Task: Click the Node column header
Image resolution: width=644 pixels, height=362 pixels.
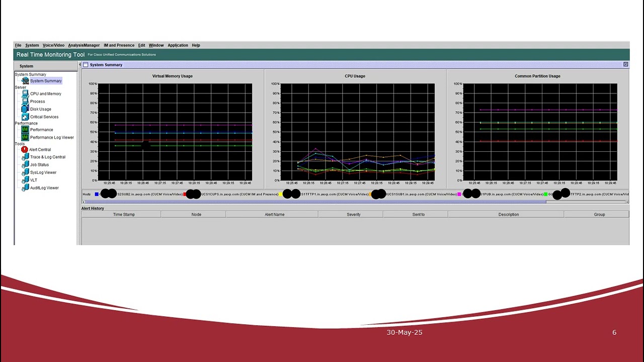Action: (x=193, y=214)
